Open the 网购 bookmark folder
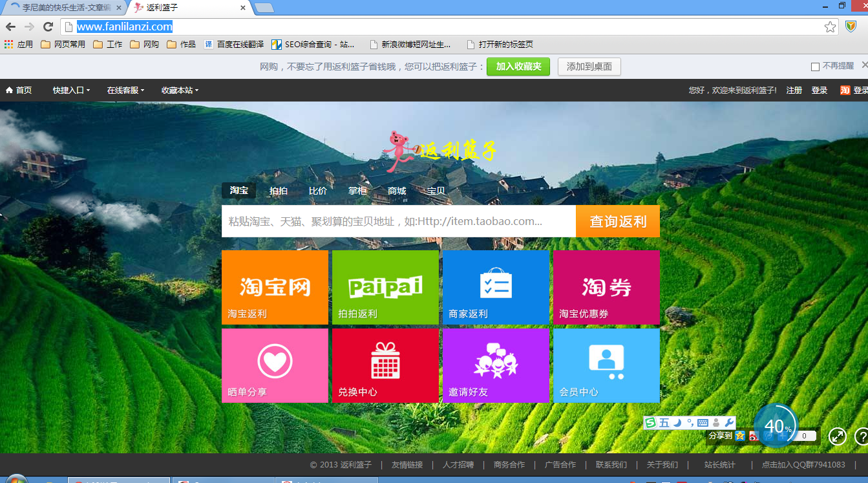Viewport: 868px width, 483px height. point(145,45)
